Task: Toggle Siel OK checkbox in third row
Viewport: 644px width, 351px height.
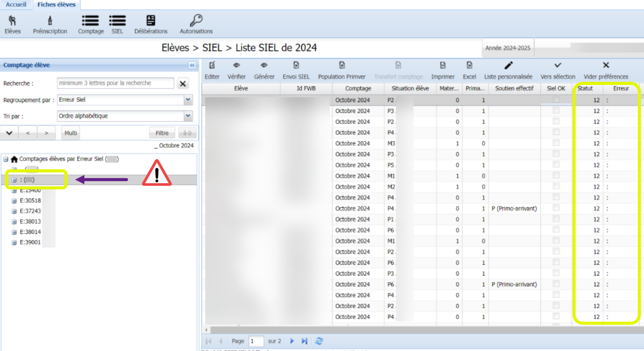Action: click(x=556, y=121)
